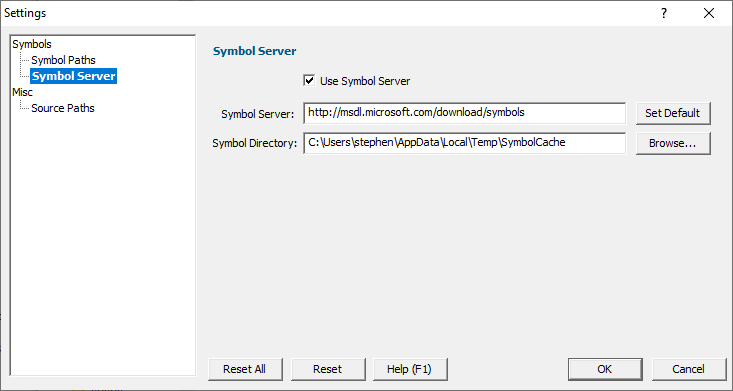Select the Misc category in the tree

tap(22, 92)
